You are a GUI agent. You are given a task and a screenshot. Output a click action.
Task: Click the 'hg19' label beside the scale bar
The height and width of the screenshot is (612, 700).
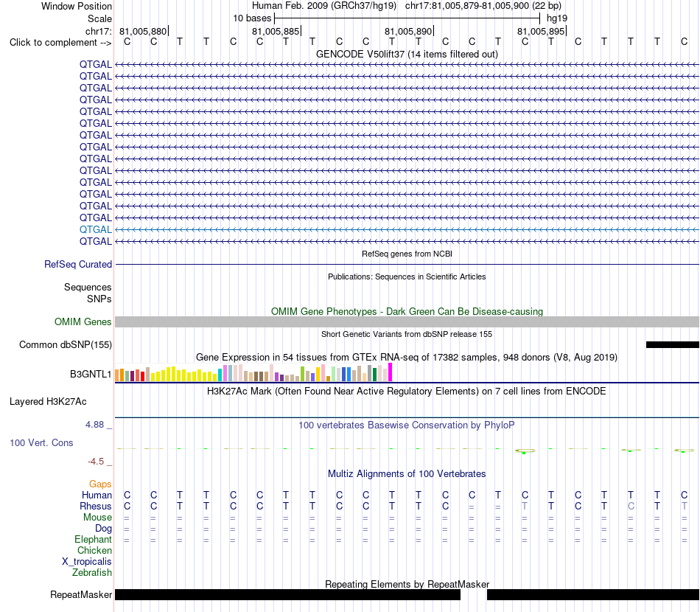(557, 18)
